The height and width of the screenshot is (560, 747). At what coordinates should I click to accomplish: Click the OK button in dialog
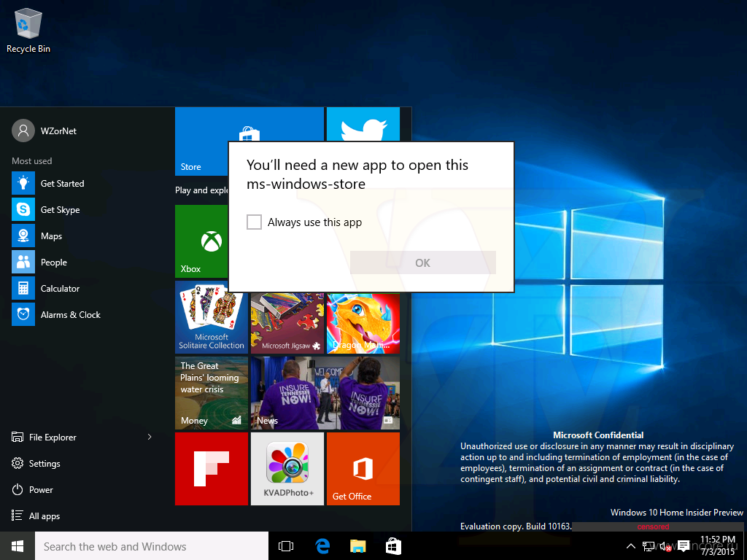tap(422, 262)
